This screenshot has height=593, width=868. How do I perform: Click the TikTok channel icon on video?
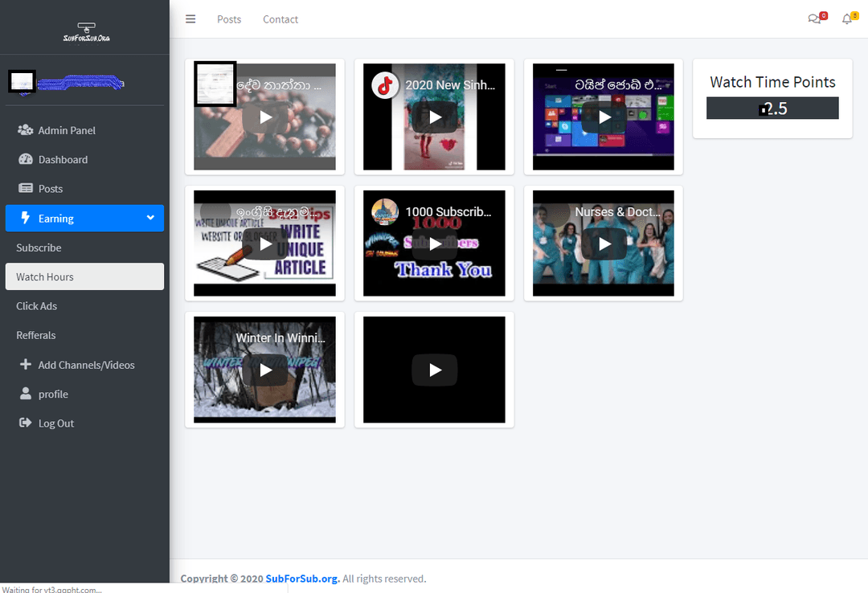pyautogui.click(x=385, y=85)
